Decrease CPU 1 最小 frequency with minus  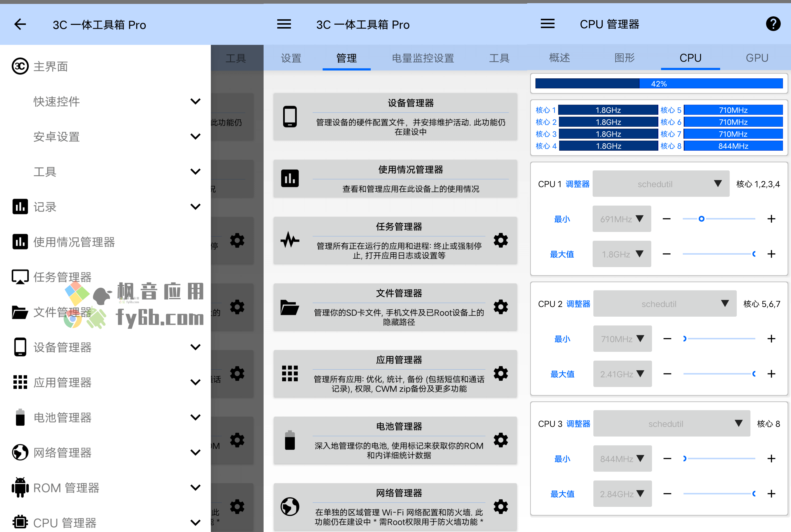tap(666, 219)
